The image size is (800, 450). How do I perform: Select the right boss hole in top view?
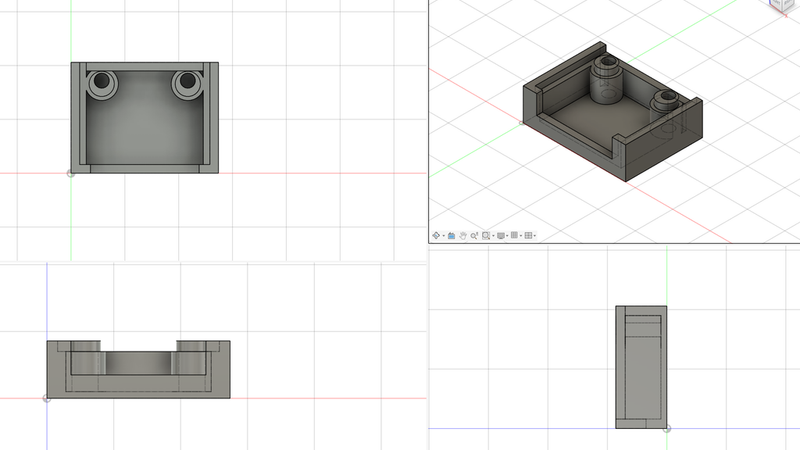(x=188, y=81)
